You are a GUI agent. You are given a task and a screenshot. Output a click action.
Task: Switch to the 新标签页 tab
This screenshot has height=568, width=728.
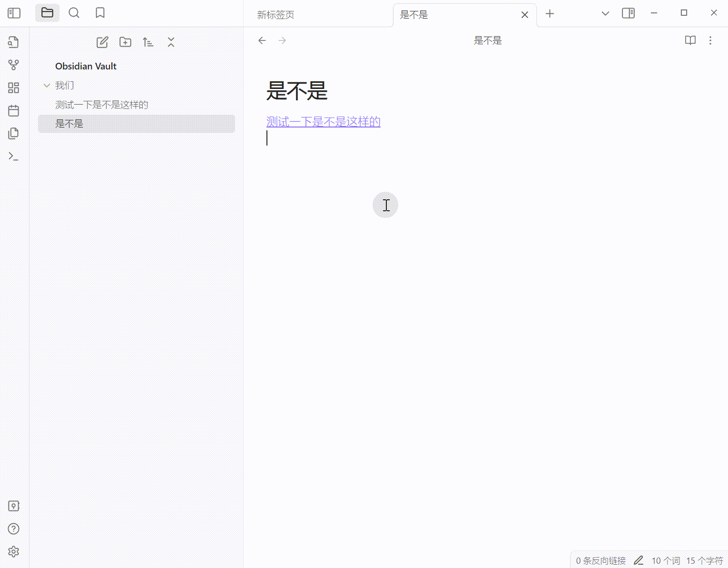[275, 15]
